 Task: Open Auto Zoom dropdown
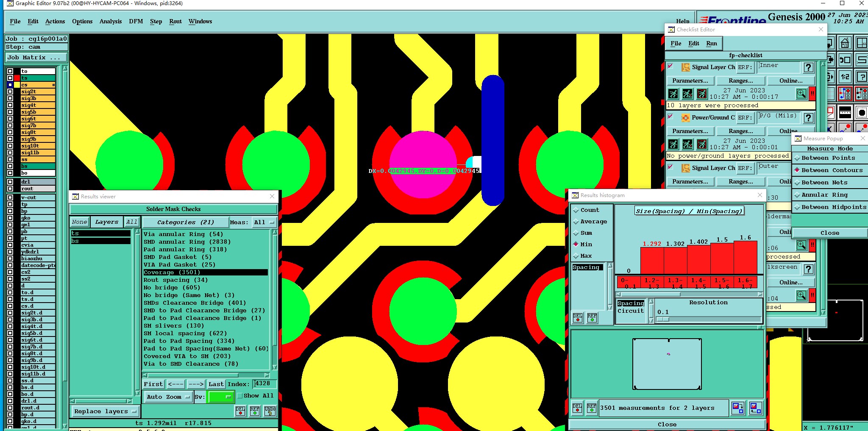168,397
